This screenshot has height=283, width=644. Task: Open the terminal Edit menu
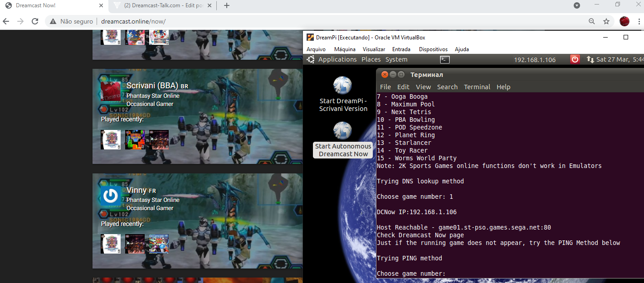(403, 87)
